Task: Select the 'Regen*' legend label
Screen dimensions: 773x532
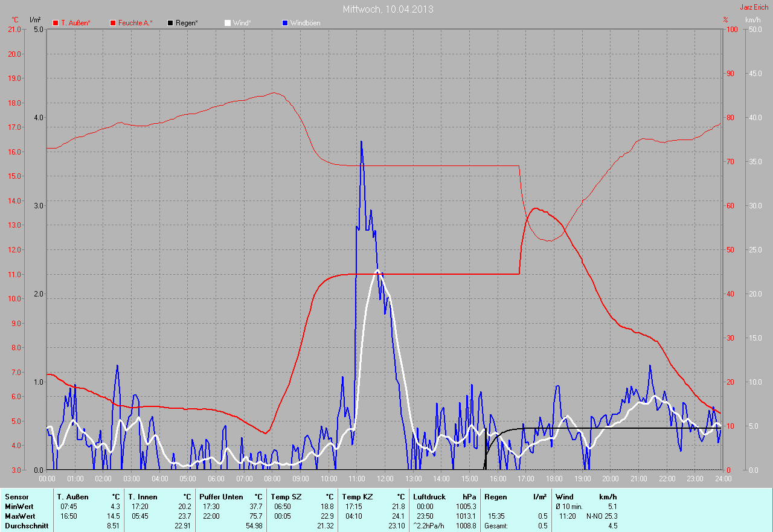Action: [187, 23]
